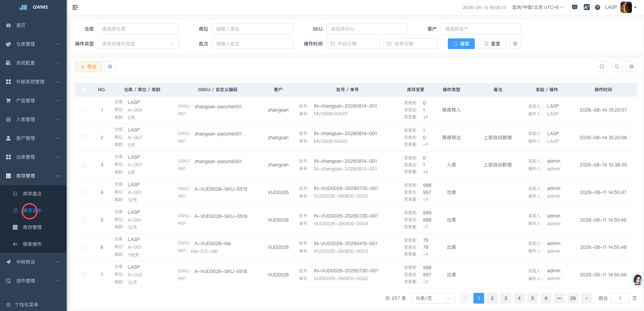Image resolution: width=644 pixels, height=311 pixels.
Task: Click the GWMS logo
Action: click(x=34, y=7)
